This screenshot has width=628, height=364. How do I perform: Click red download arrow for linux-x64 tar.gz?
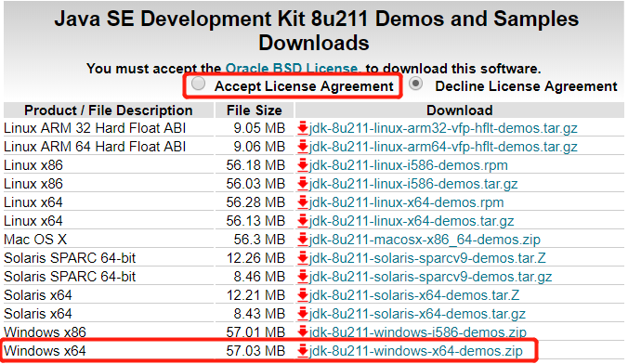click(x=303, y=221)
